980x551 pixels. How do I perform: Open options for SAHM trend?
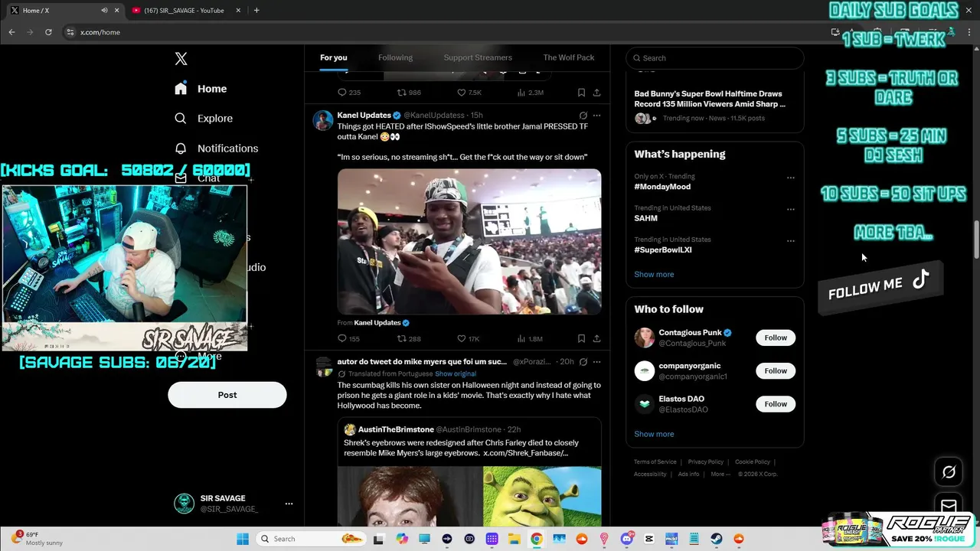click(x=791, y=209)
